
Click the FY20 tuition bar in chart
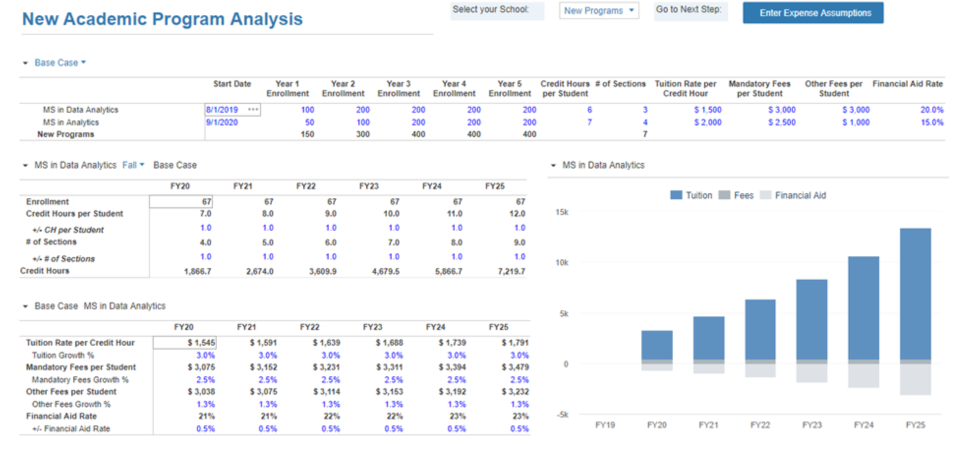(657, 345)
